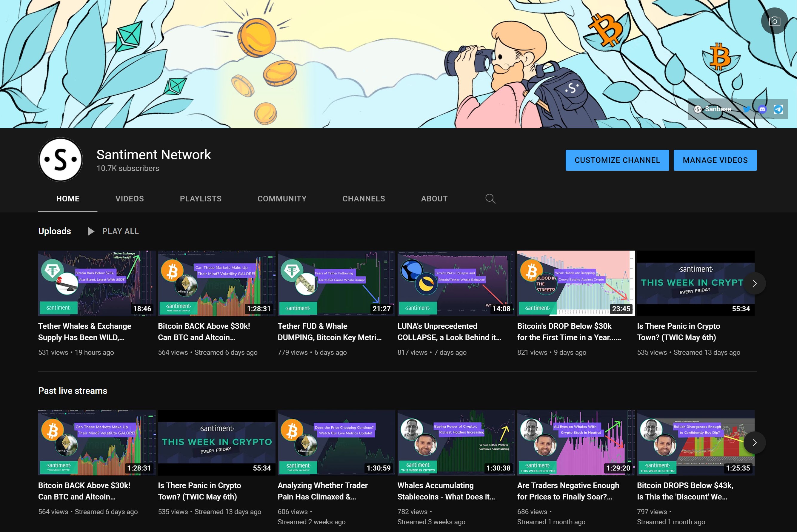The image size is (797, 532).
Task: Go to the Community tab
Action: (282, 199)
